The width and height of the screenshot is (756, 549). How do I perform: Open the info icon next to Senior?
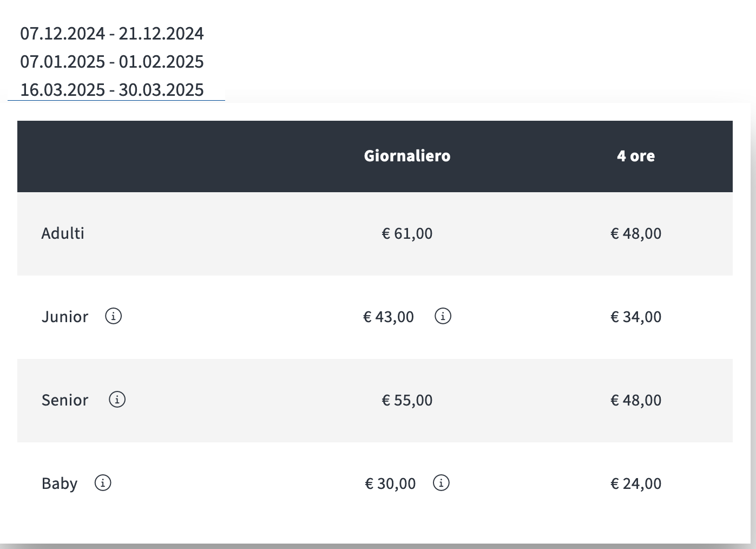coord(117,399)
